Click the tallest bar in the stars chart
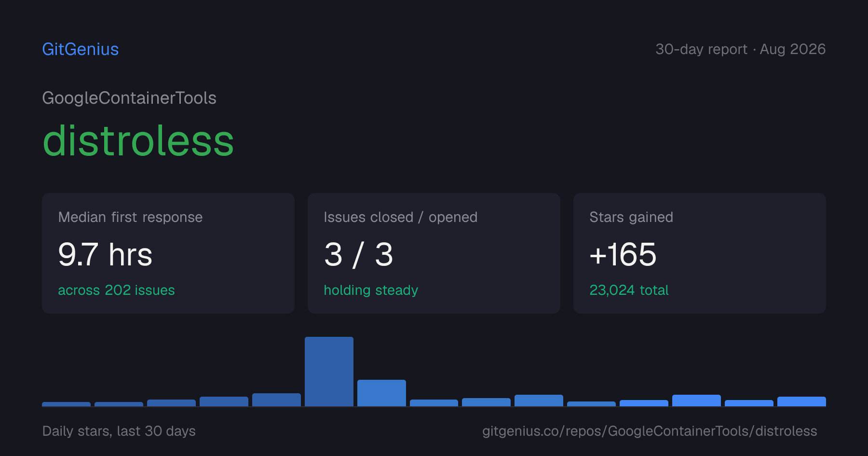868x456 pixels. tap(329, 372)
